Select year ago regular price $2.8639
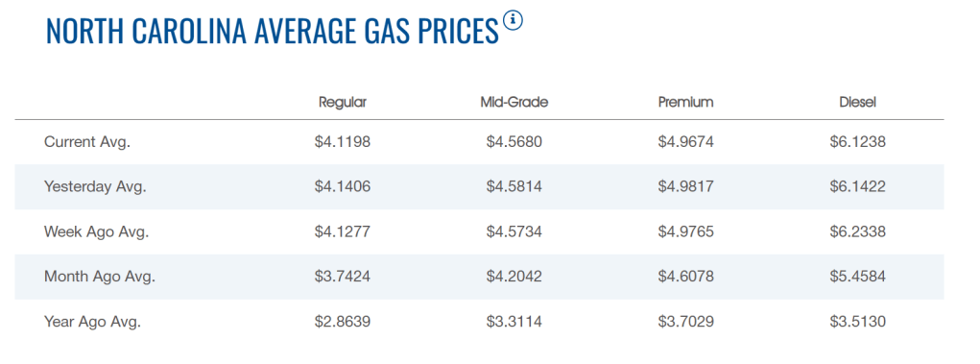Viewport: 980px width, 364px height. coord(343,322)
